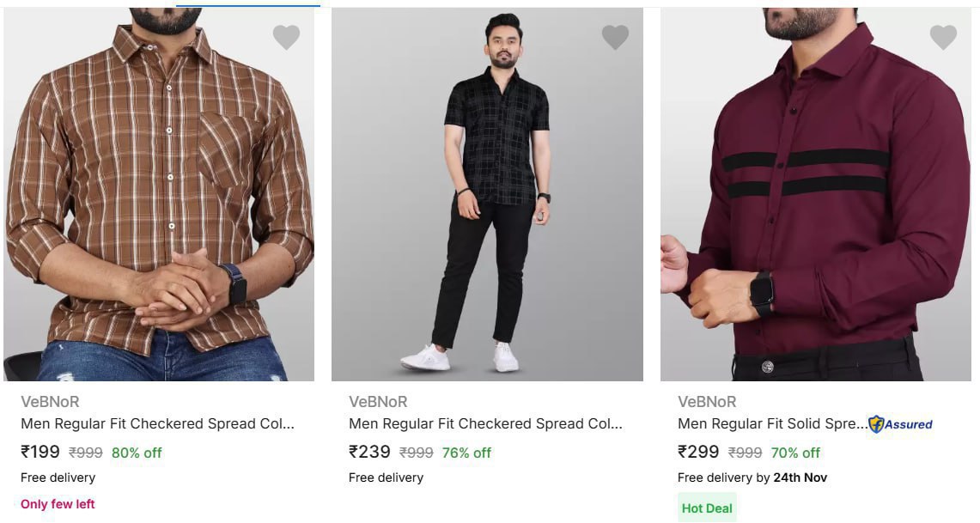The image size is (980, 523).
Task: Wishlist the brown checkered shirt via heart icon
Action: point(286,37)
